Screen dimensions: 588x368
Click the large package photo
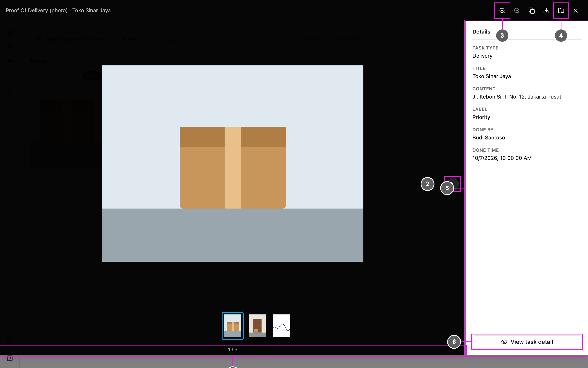[x=233, y=164]
